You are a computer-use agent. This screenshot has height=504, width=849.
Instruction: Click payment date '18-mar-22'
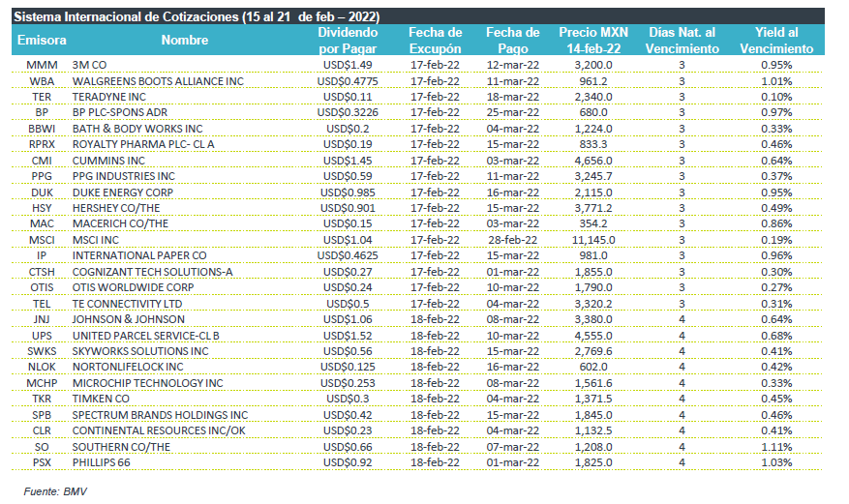pos(513,97)
